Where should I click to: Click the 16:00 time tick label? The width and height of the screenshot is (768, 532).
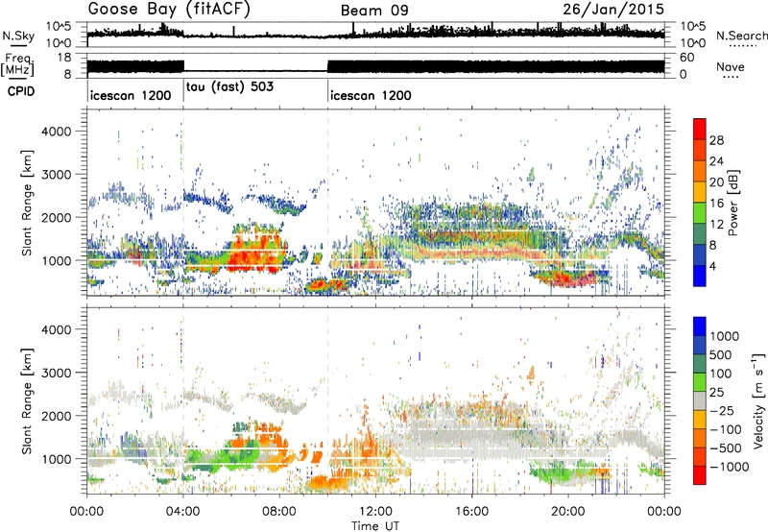tap(471, 512)
